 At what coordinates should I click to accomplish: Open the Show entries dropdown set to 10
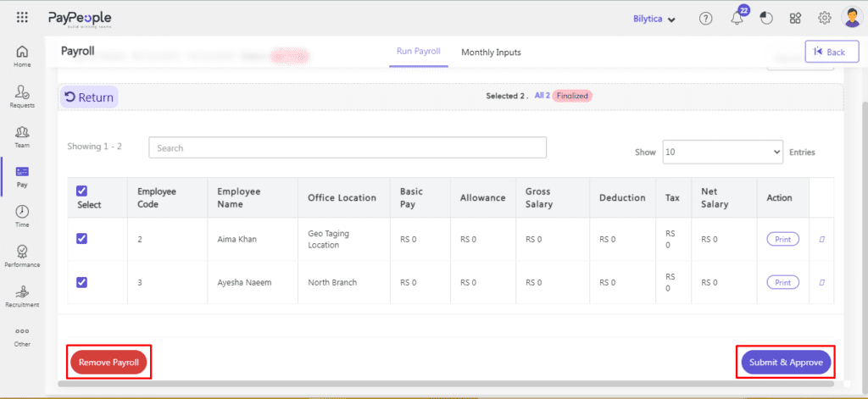click(722, 152)
